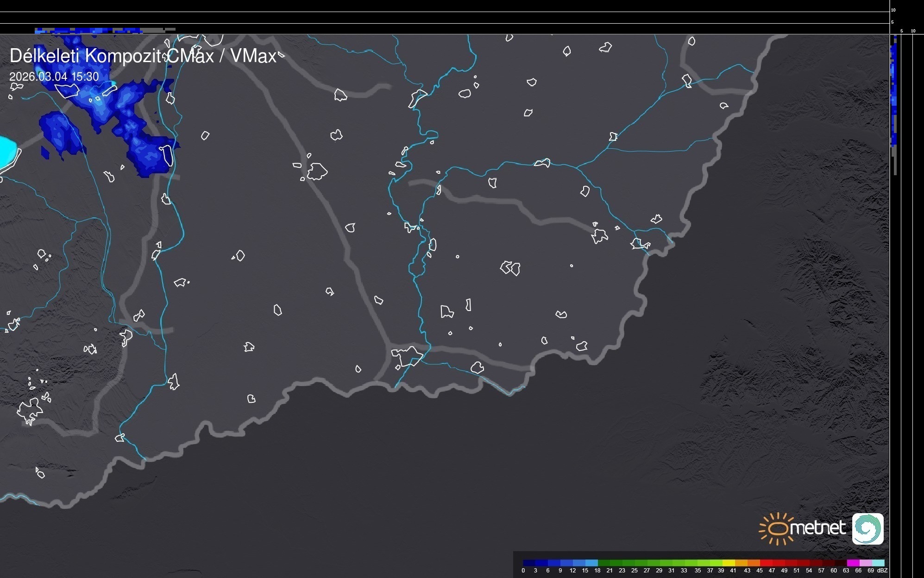Click the '10' height label at top right
The height and width of the screenshot is (578, 924).
tap(893, 10)
